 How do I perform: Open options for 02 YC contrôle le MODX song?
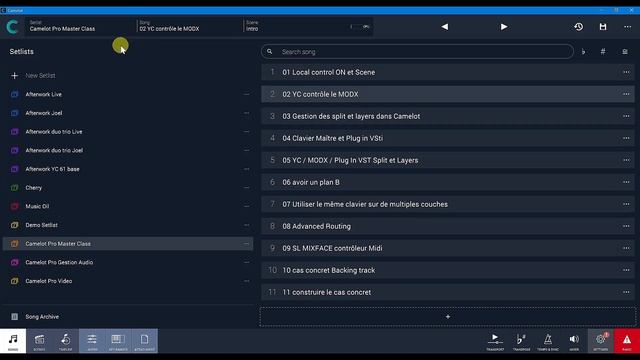tap(626, 94)
